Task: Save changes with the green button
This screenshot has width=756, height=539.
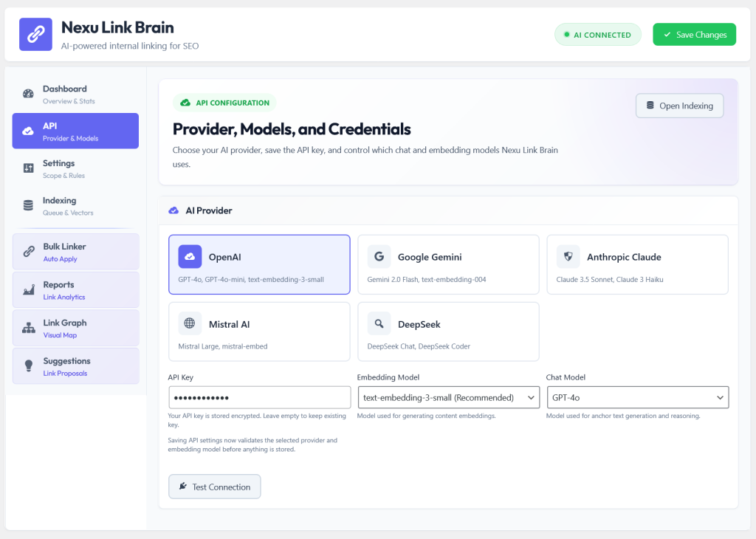Action: point(694,35)
